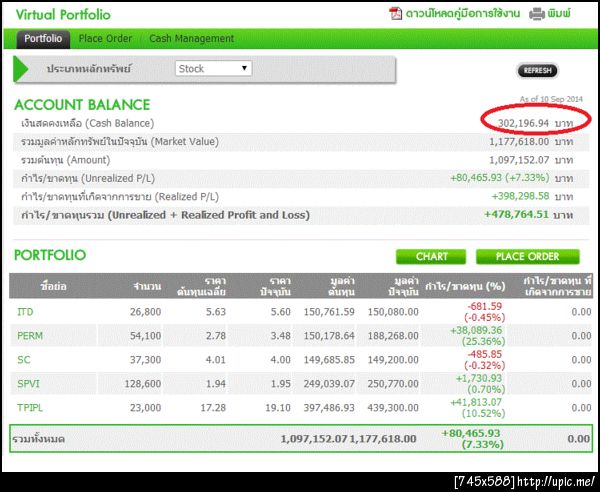Viewport: 600px width, 492px height.
Task: Click the SC loss -485.85
Action: [484, 354]
